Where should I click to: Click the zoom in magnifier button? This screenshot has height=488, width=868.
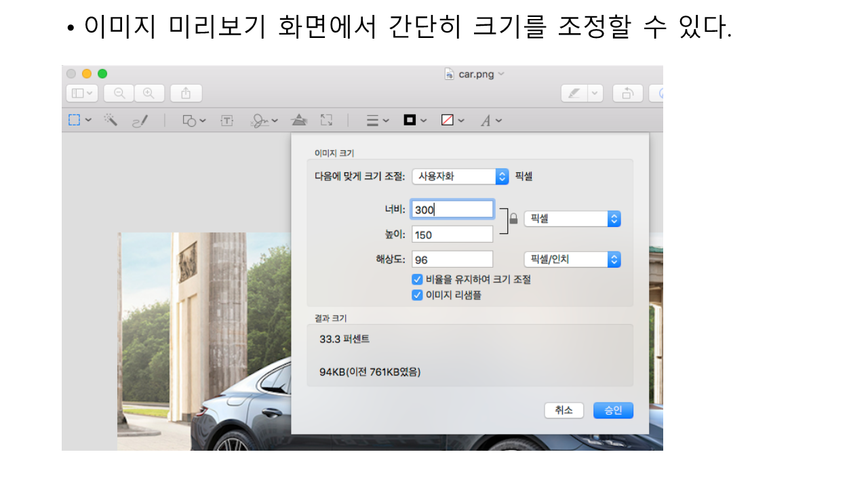point(149,94)
